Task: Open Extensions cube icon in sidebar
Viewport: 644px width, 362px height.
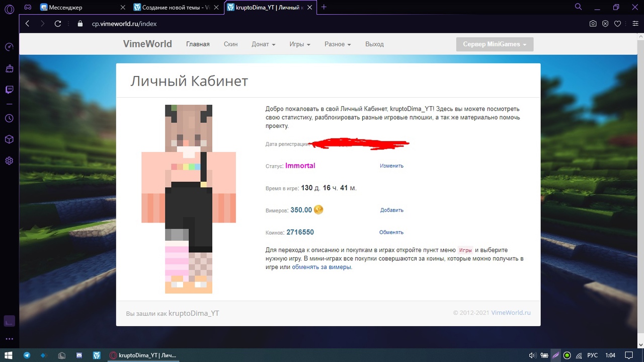Action: point(9,139)
